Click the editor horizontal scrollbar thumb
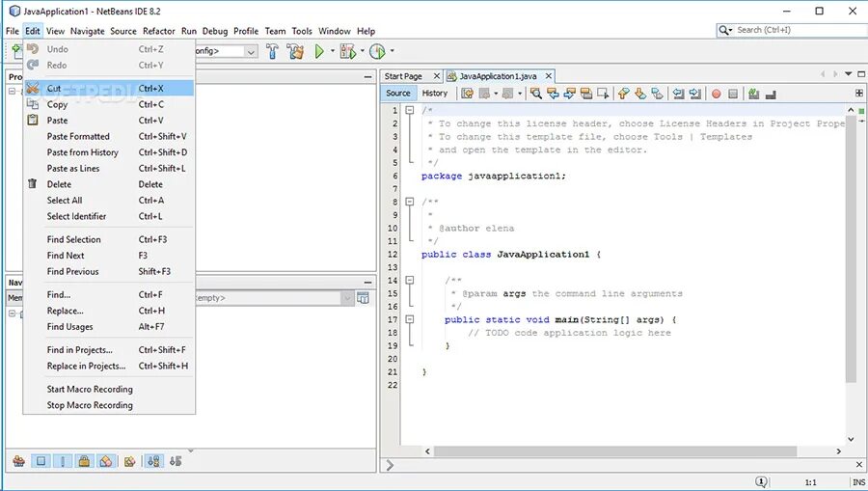 click(615, 451)
